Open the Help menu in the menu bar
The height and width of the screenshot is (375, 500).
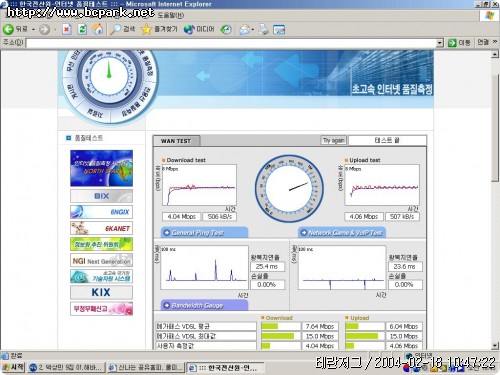(x=170, y=15)
